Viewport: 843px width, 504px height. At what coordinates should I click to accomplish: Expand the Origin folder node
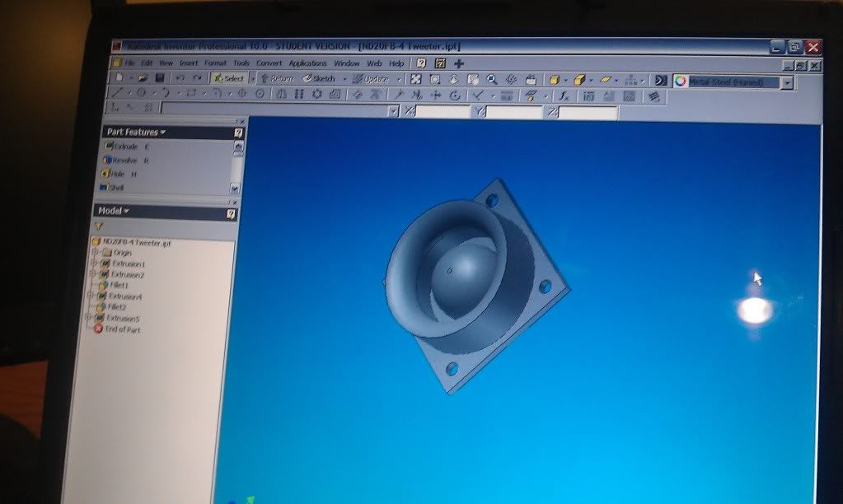point(95,251)
